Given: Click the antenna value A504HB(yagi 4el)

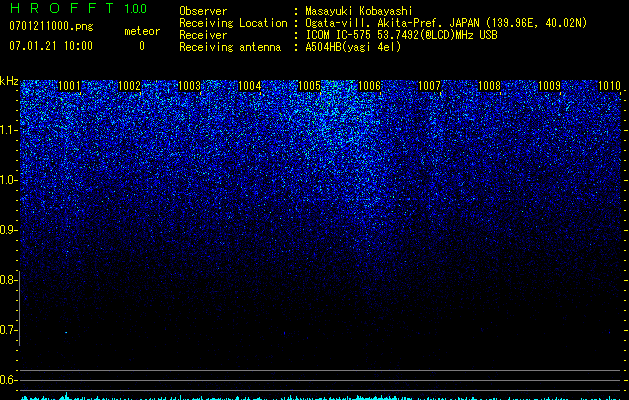Looking at the screenshot, I should [353, 47].
